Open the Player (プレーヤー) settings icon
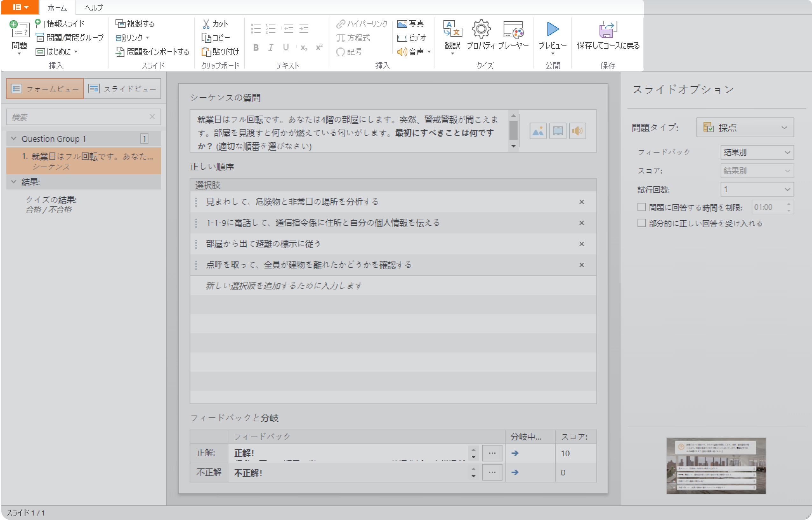 click(513, 30)
